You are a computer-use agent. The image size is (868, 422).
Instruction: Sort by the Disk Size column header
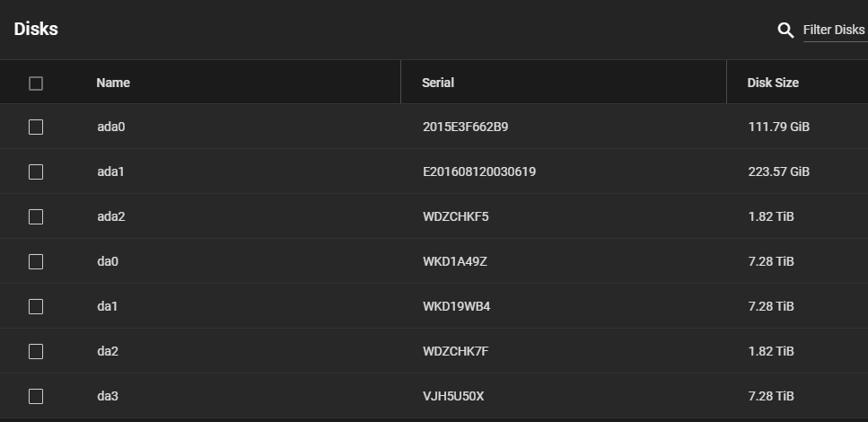773,83
